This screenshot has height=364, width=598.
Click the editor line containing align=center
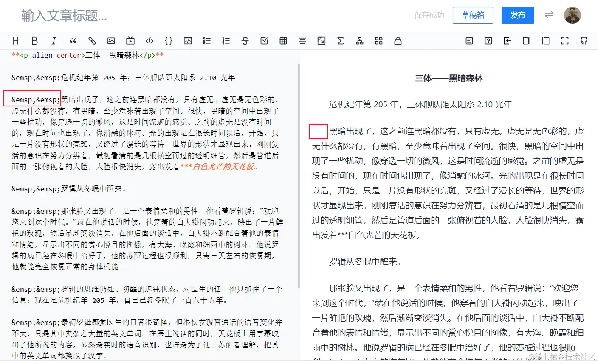click(87, 55)
